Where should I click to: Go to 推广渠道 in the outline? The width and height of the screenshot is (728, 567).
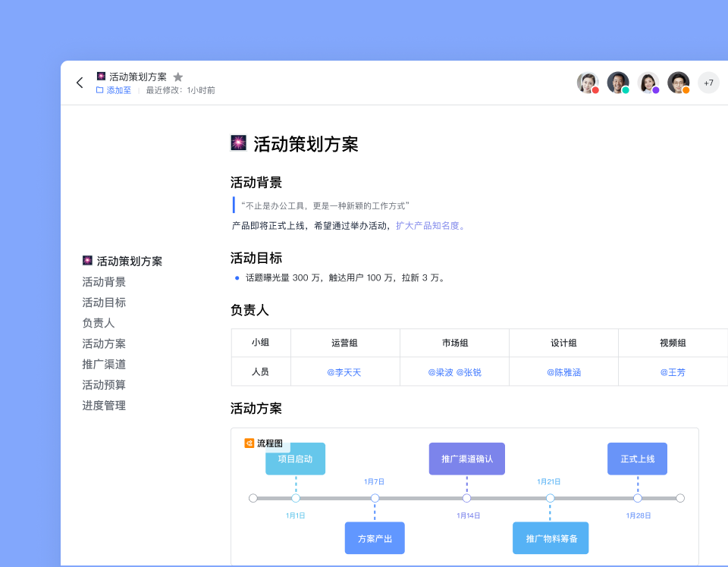104,364
